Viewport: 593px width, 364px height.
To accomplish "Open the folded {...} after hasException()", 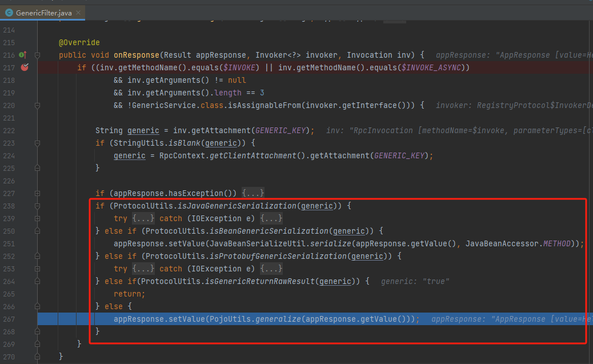I will pyautogui.click(x=253, y=193).
